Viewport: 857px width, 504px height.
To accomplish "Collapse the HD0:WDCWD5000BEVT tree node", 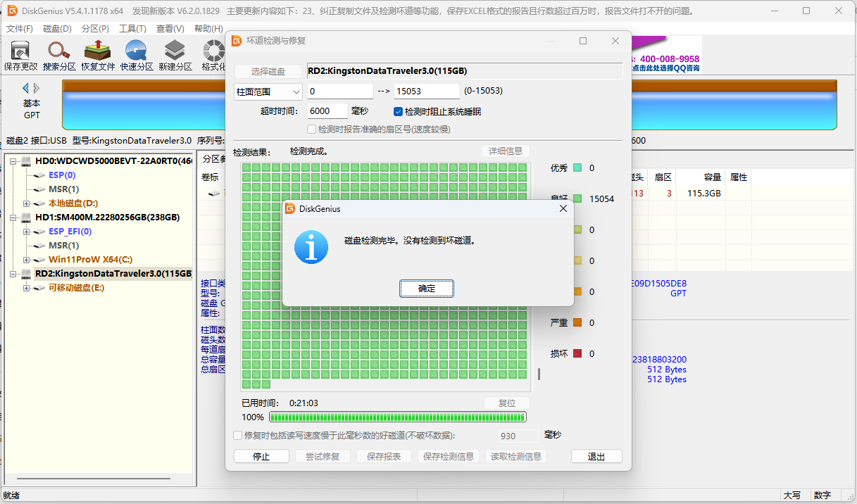I will click(x=13, y=161).
